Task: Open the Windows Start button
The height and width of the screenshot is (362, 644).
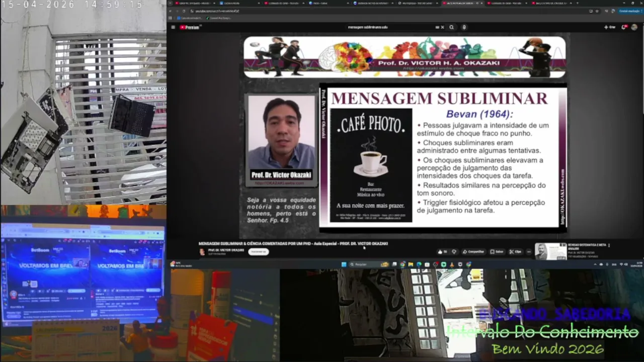Action: [344, 264]
